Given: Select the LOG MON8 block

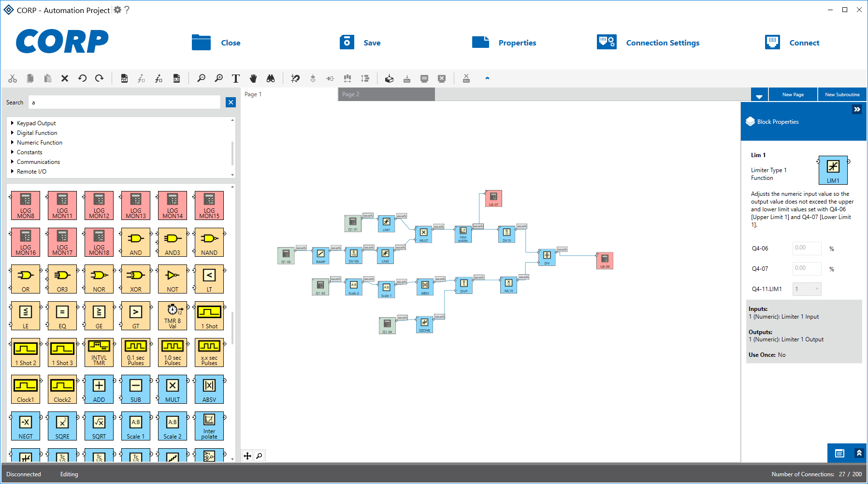Looking at the screenshot, I should [26, 205].
